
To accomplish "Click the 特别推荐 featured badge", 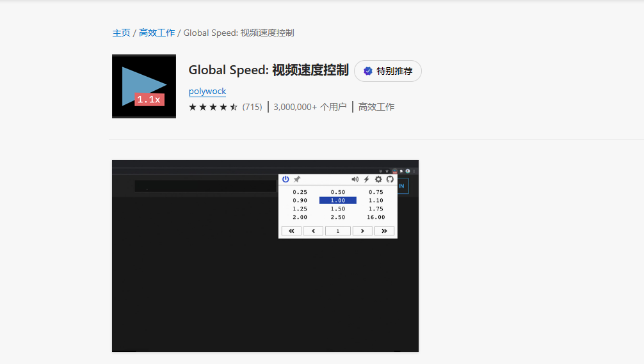I will pos(388,71).
